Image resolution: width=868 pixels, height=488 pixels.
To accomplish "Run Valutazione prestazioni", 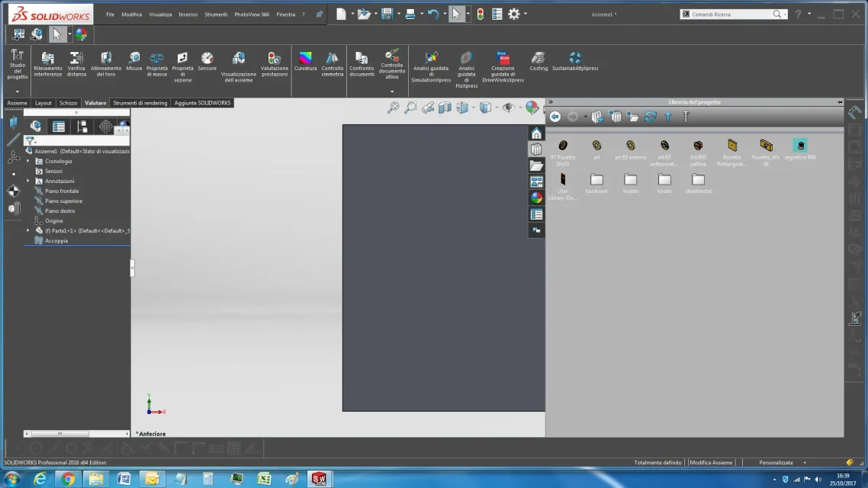I will pos(274,65).
